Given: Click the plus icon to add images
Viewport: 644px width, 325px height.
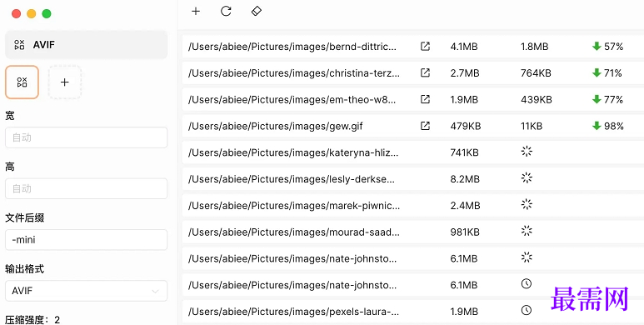Looking at the screenshot, I should coord(196,11).
